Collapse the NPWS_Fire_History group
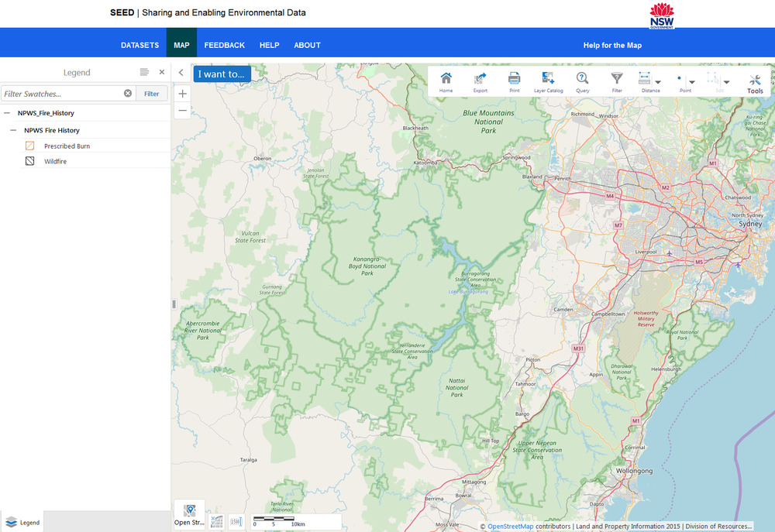The image size is (775, 532). pyautogui.click(x=7, y=113)
